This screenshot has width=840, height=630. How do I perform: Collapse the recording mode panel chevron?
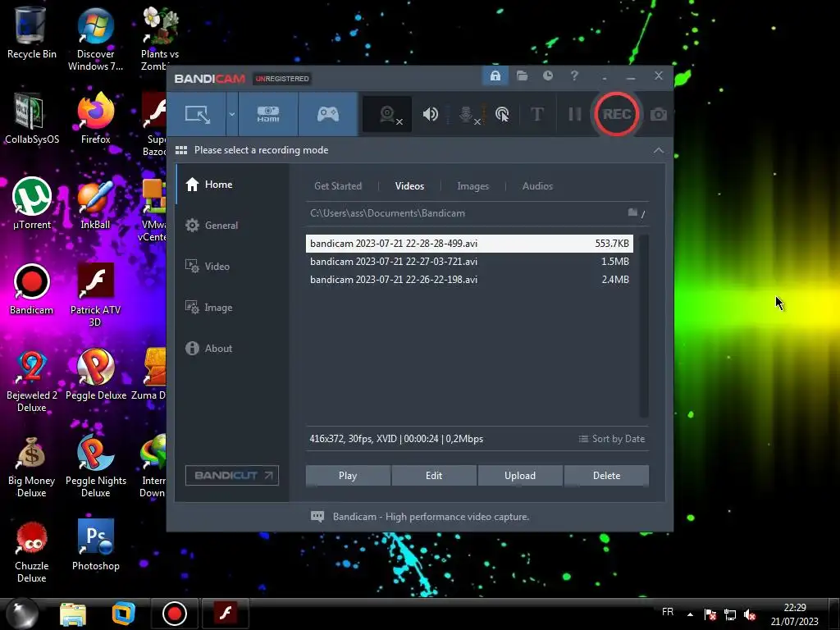pos(659,151)
